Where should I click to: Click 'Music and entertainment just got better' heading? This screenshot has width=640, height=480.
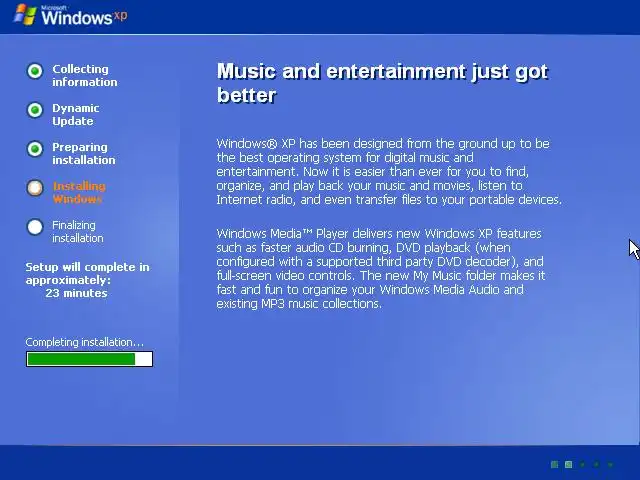coord(382,83)
